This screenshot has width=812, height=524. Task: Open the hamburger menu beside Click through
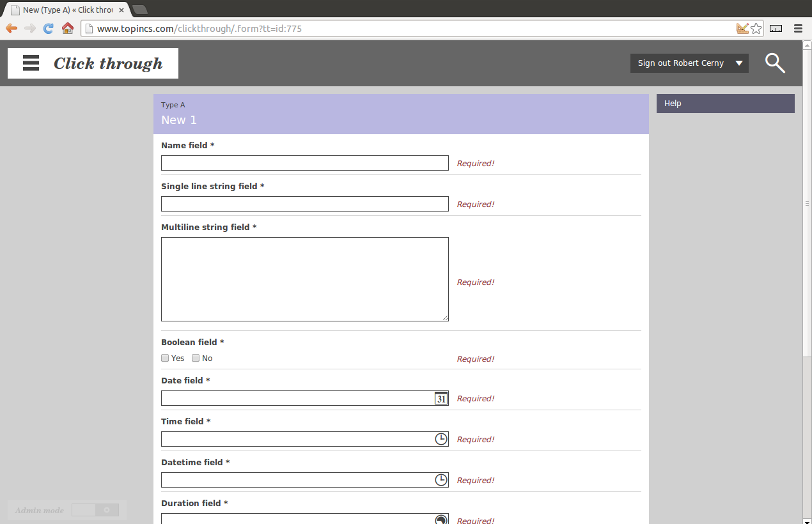(x=31, y=63)
